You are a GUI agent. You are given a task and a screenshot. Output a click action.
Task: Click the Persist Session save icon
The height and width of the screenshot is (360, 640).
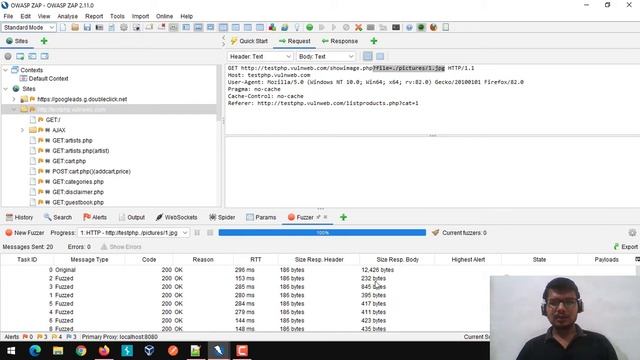pyautogui.click(x=87, y=27)
